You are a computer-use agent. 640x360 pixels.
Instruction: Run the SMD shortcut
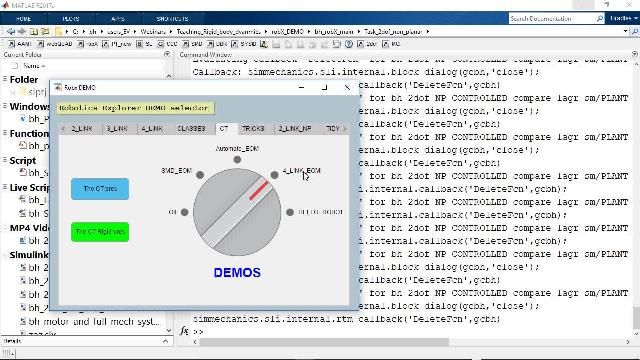(x=192, y=44)
